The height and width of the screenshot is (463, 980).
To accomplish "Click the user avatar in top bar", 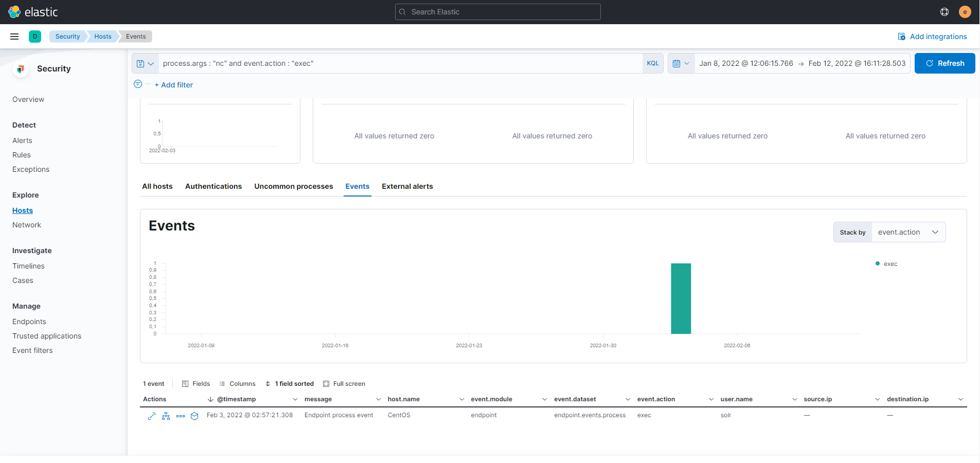I will pos(965,12).
